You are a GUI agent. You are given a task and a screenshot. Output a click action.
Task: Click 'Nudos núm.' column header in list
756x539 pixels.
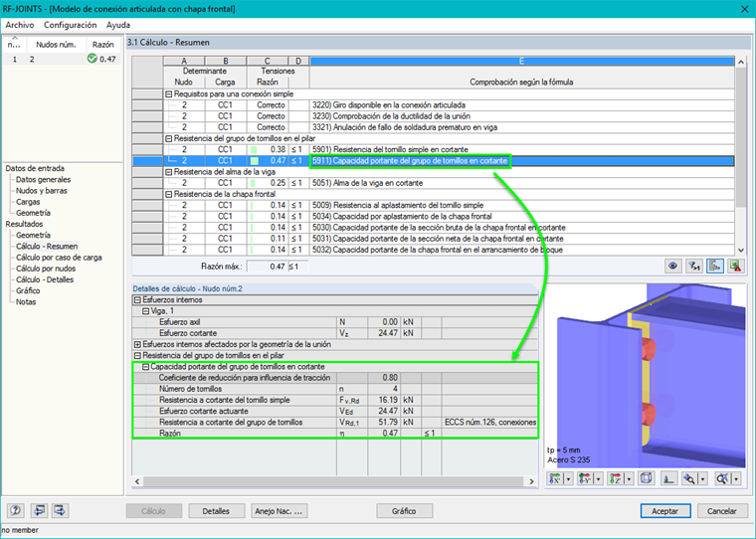coord(56,45)
